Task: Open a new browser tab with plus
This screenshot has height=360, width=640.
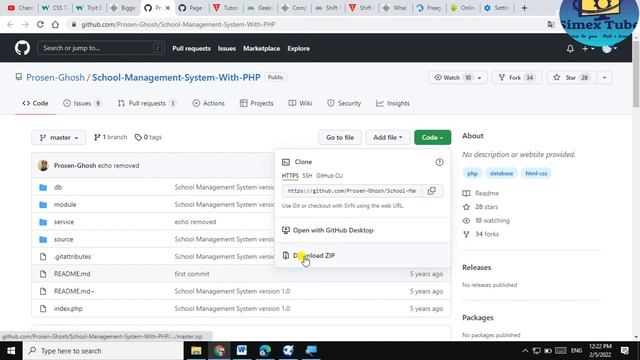Action: click(x=524, y=8)
